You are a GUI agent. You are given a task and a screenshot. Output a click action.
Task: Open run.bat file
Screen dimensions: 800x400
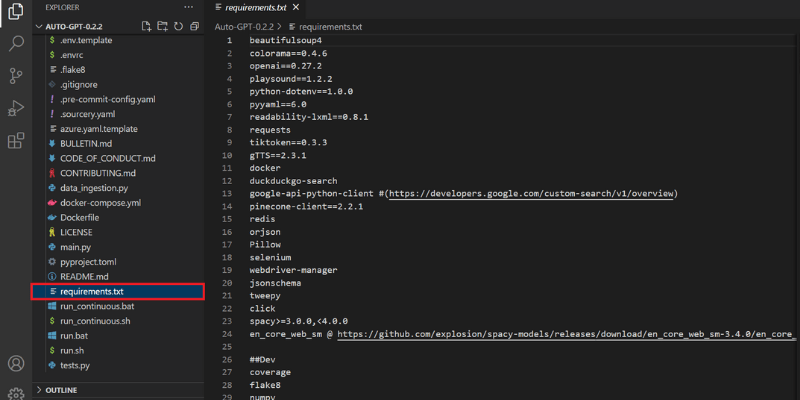(x=74, y=336)
